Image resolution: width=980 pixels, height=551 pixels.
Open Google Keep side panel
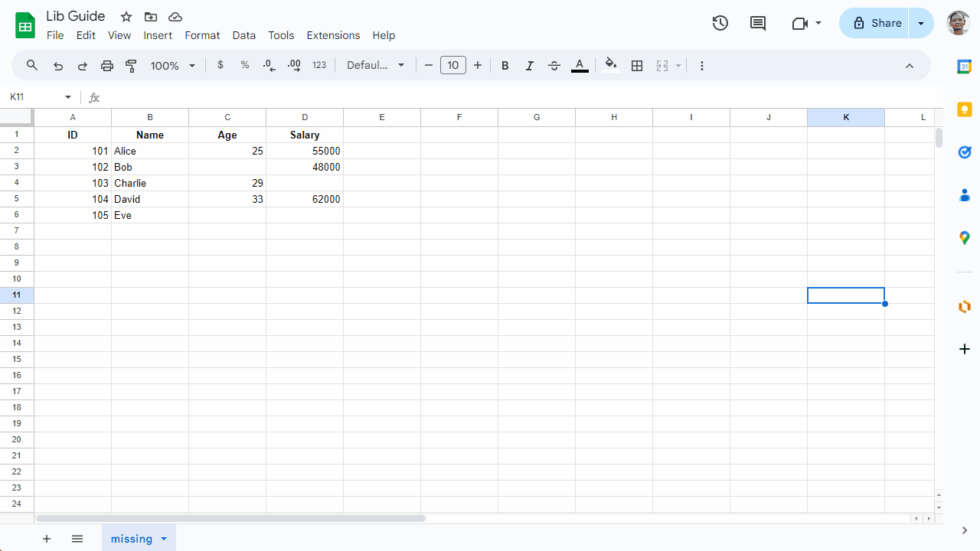(965, 109)
